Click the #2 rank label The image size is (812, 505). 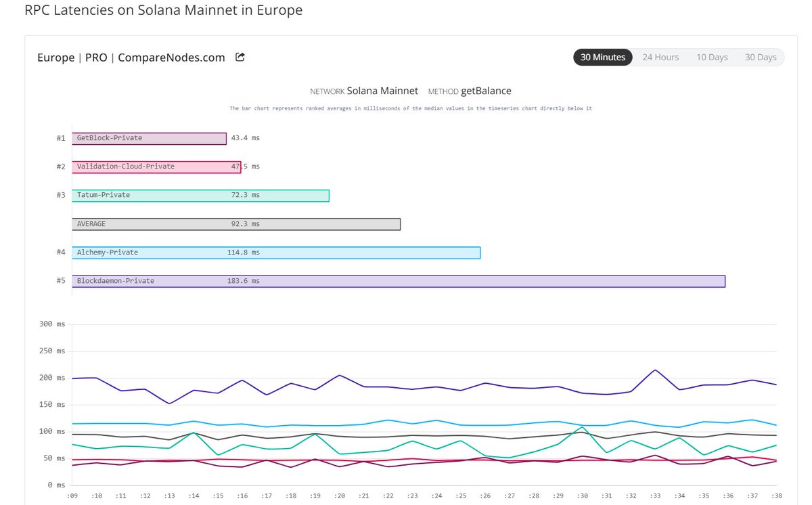pos(61,167)
